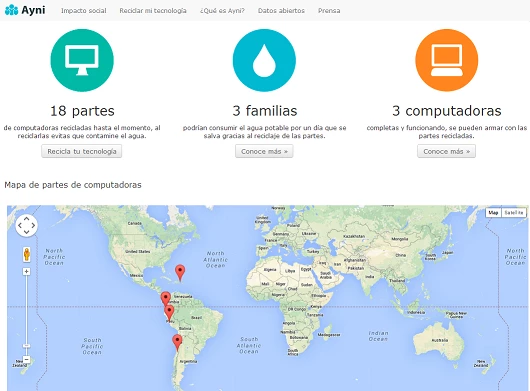Click the orange computer icon

click(447, 60)
